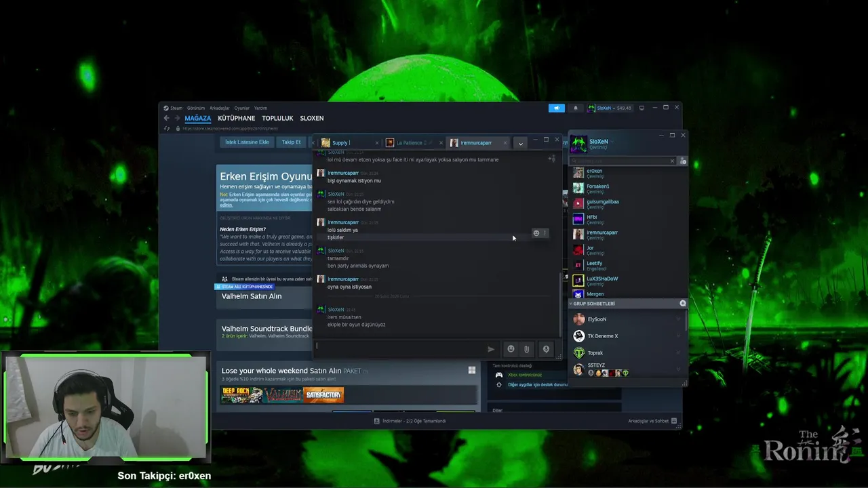Click the Xbox controller icon

click(x=499, y=375)
